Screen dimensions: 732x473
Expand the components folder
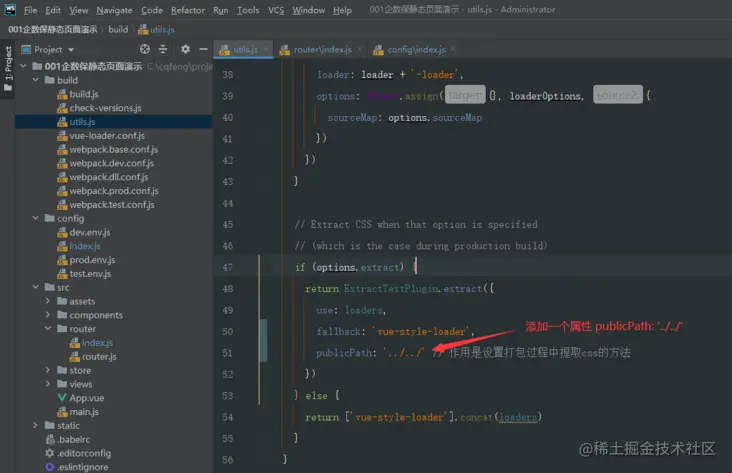click(48, 315)
